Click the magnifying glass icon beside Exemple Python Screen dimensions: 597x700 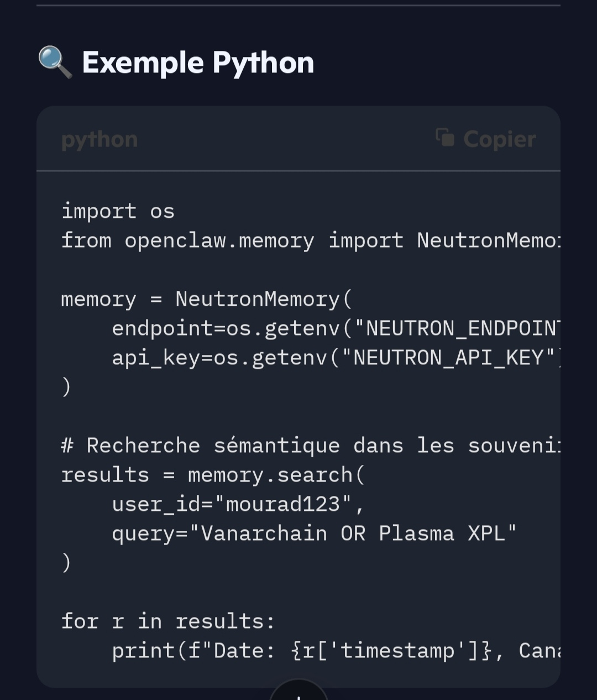tap(55, 62)
